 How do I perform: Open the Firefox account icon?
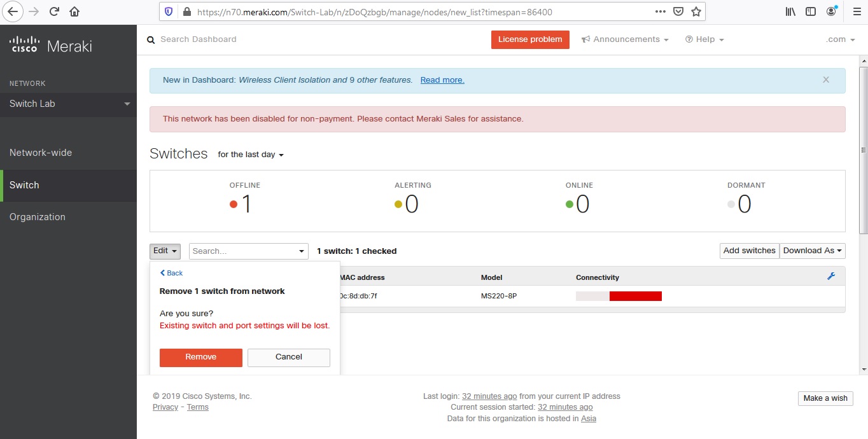coord(831,11)
